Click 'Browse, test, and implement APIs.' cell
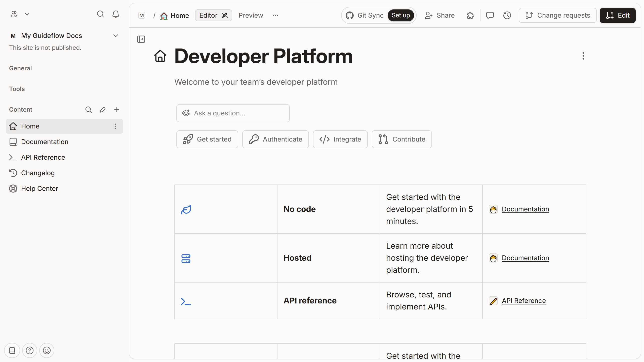 click(431, 301)
